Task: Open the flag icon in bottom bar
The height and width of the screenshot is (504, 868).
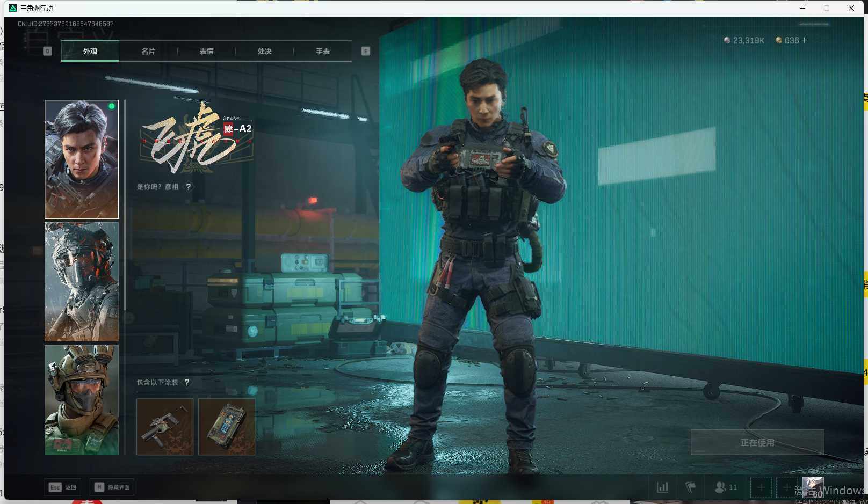Action: pyautogui.click(x=691, y=487)
